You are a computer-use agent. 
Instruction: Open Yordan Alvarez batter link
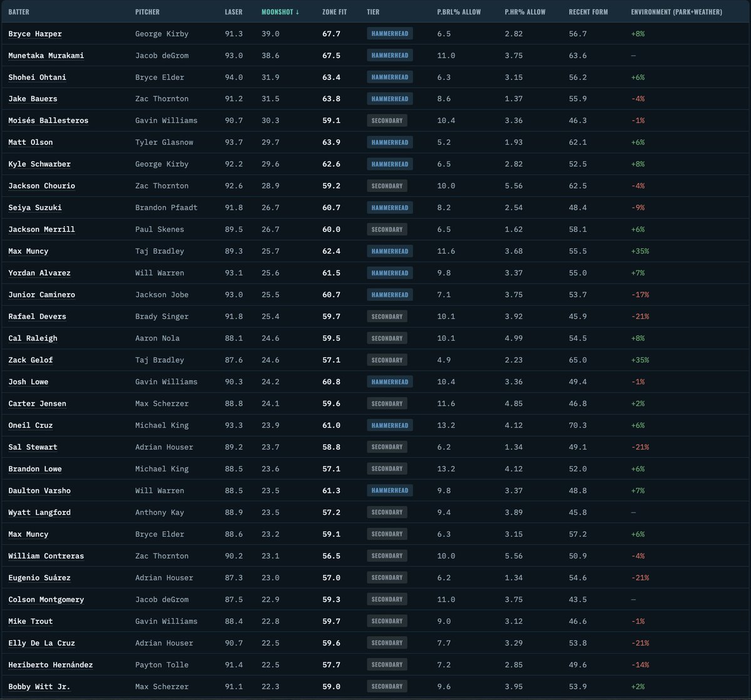(x=39, y=273)
